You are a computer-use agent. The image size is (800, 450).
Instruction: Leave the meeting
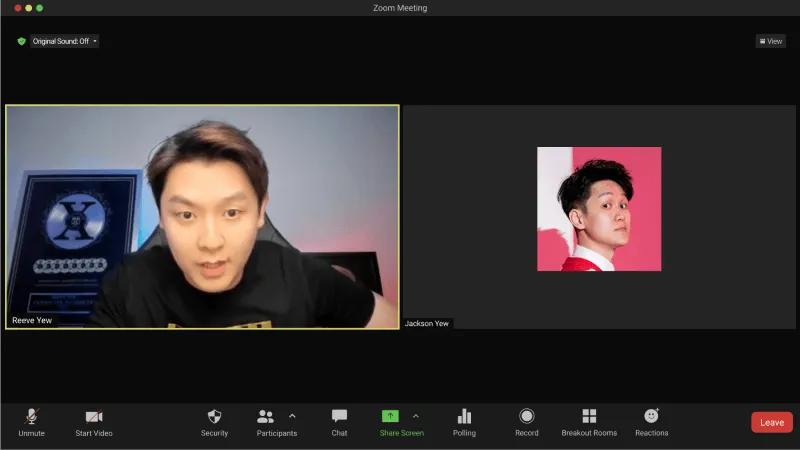coord(772,422)
